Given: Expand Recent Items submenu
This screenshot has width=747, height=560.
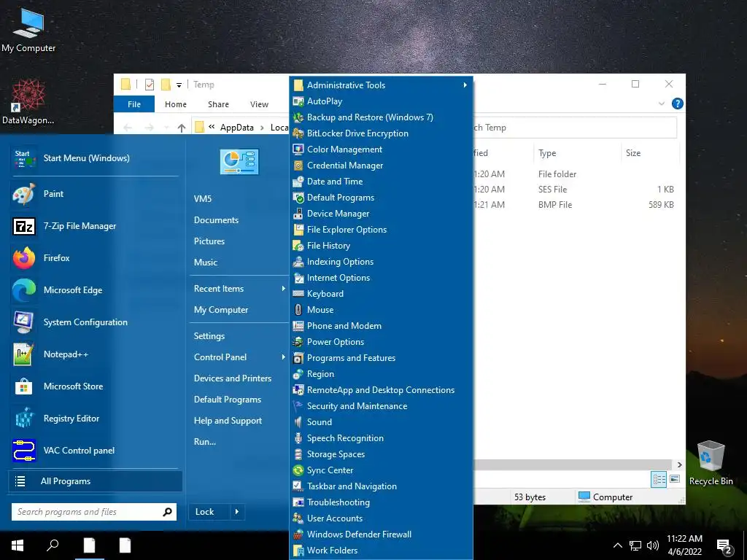Looking at the screenshot, I should coord(239,289).
